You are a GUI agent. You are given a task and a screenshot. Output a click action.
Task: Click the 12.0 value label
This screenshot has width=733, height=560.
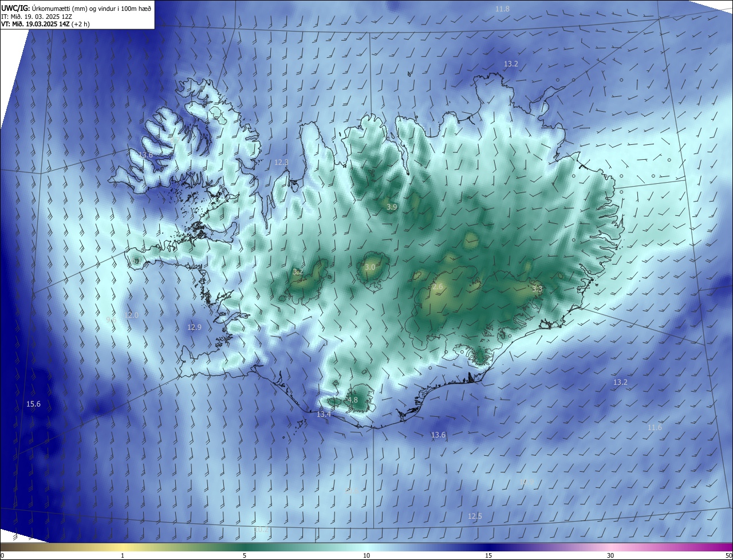pyautogui.click(x=132, y=315)
